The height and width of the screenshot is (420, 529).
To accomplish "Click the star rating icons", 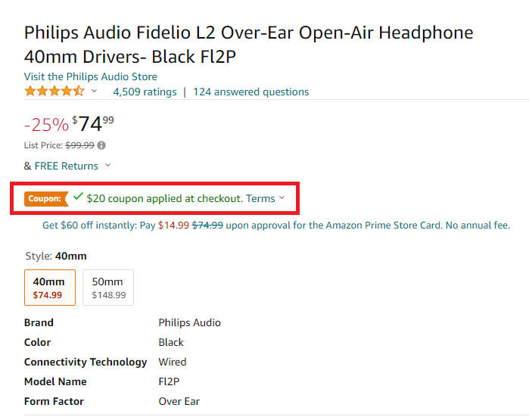I will [x=54, y=92].
